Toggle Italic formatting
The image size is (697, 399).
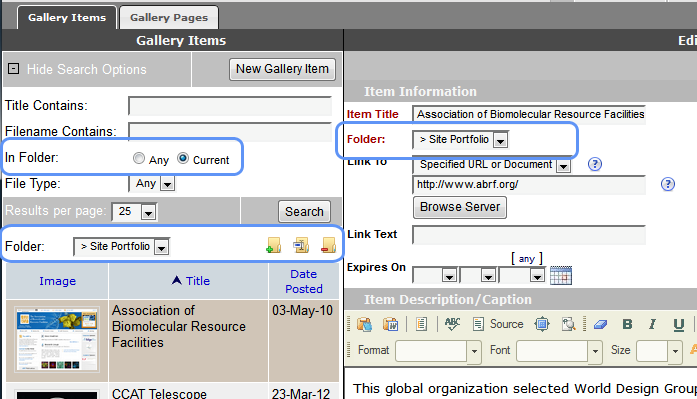coord(652,324)
